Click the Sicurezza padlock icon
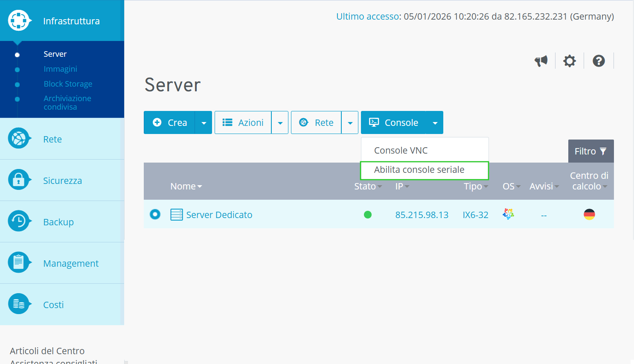The image size is (634, 364). (19, 180)
